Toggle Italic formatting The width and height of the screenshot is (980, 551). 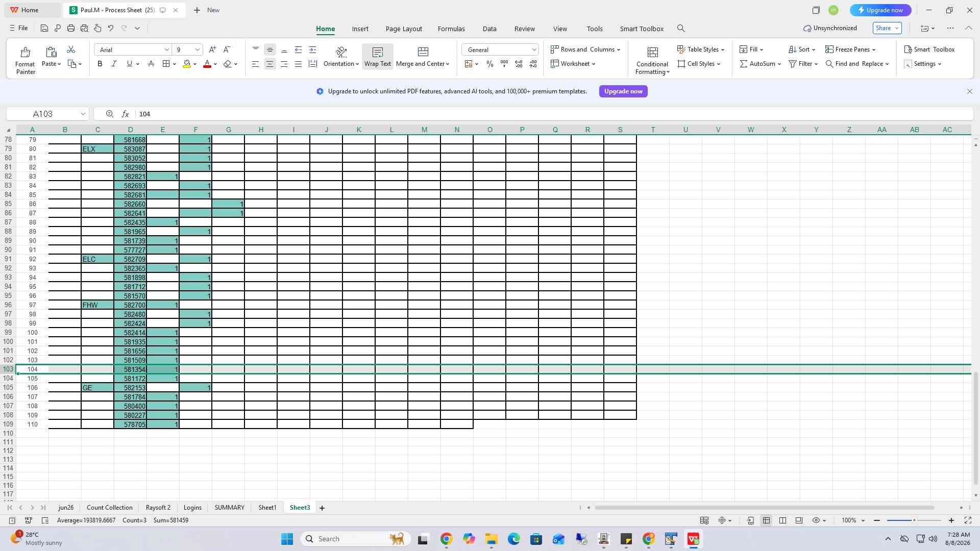click(114, 64)
